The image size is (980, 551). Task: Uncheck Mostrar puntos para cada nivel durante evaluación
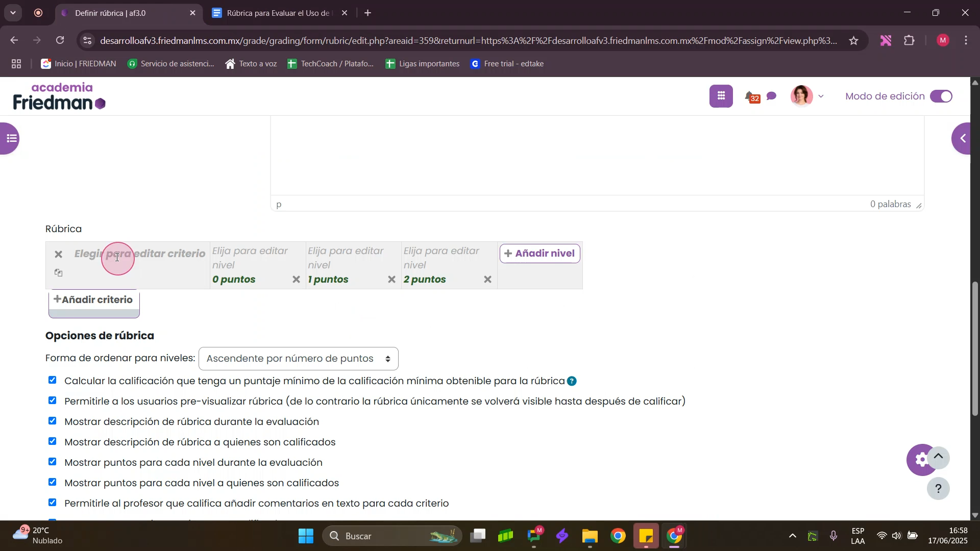[52, 462]
